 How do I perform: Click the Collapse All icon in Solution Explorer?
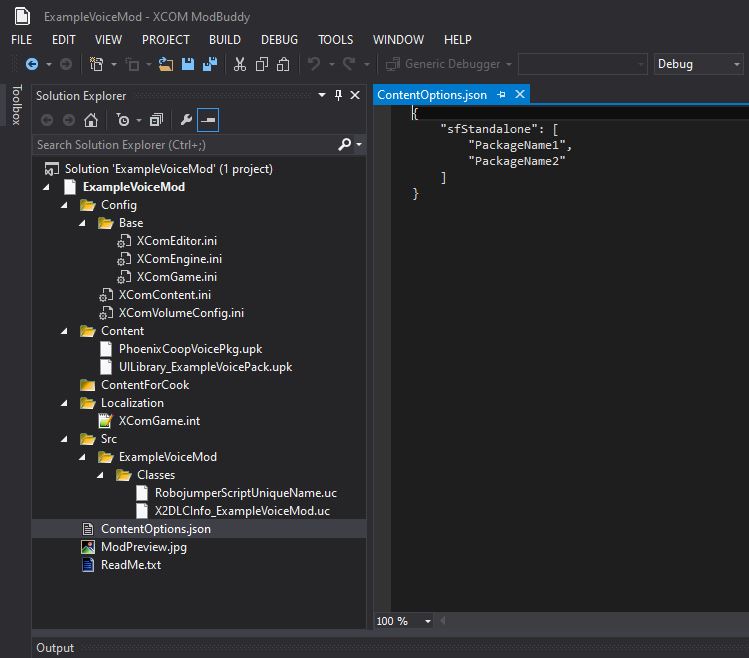[x=156, y=120]
